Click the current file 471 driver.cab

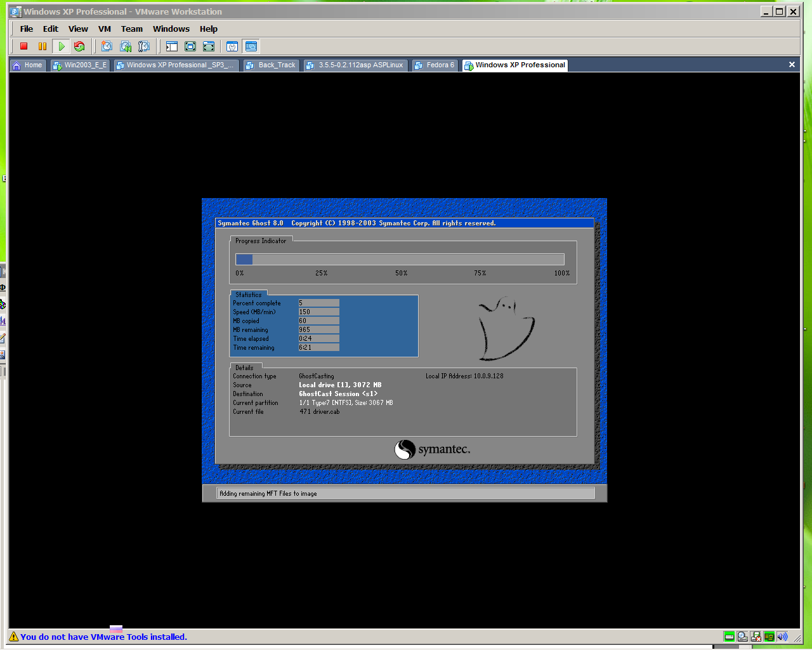tap(320, 411)
